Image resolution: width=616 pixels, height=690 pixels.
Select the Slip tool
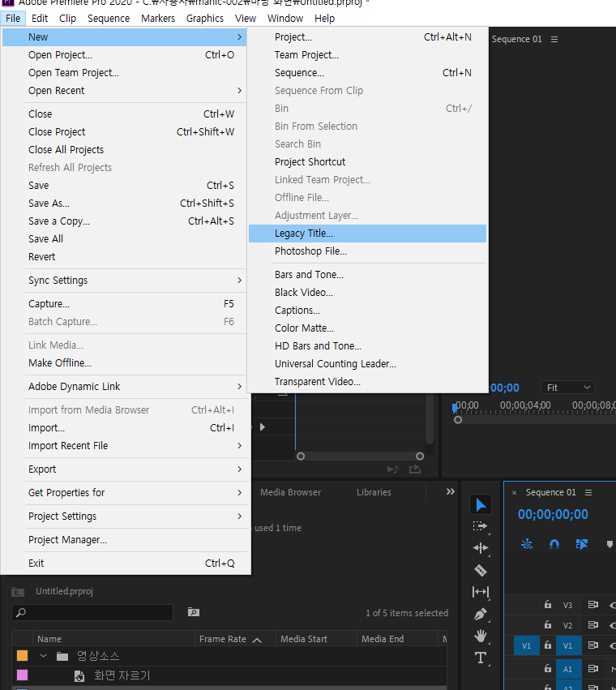tap(481, 593)
